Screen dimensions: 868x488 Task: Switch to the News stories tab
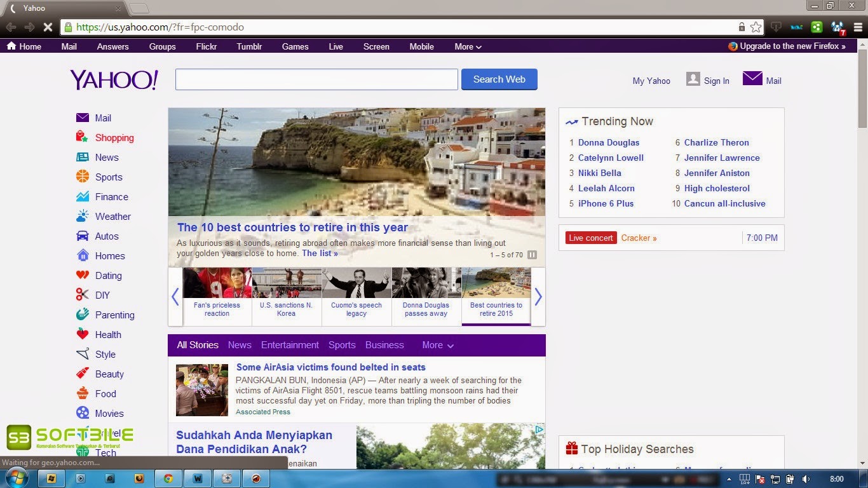(240, 345)
